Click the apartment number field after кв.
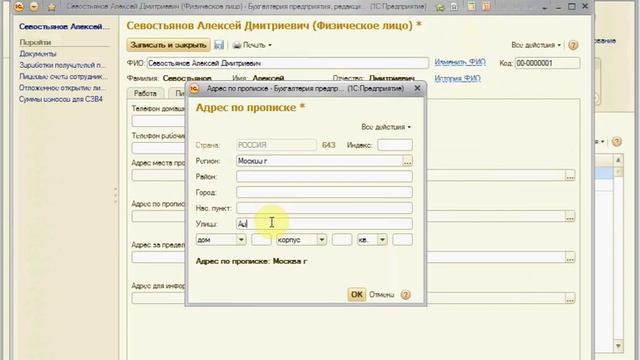This screenshot has height=360, width=640. point(402,240)
